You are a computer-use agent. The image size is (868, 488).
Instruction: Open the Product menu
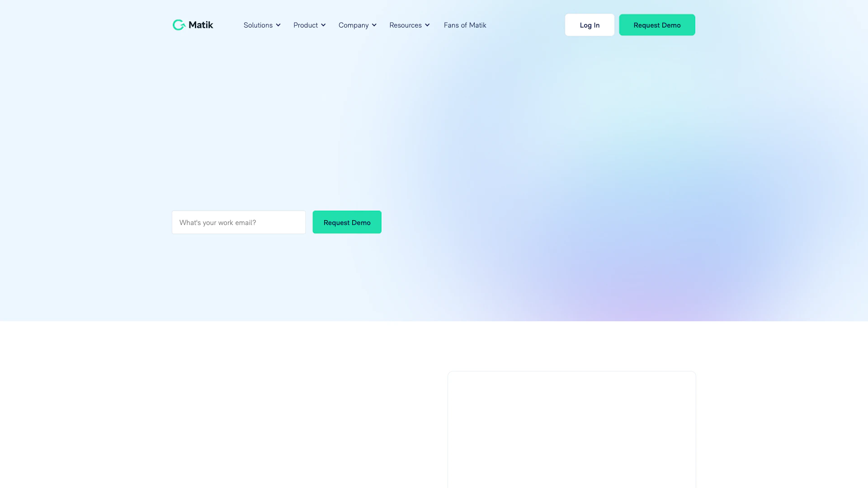pyautogui.click(x=306, y=25)
